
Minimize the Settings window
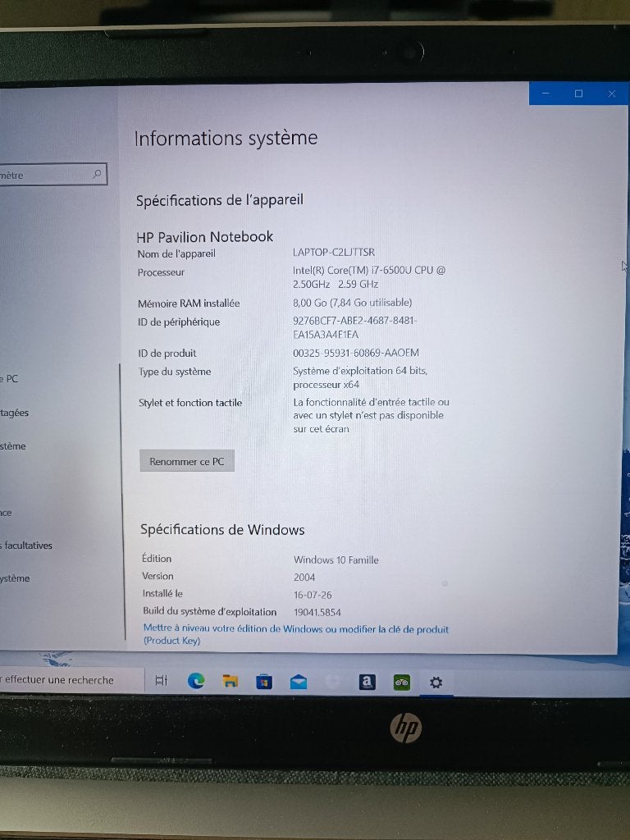tap(546, 94)
